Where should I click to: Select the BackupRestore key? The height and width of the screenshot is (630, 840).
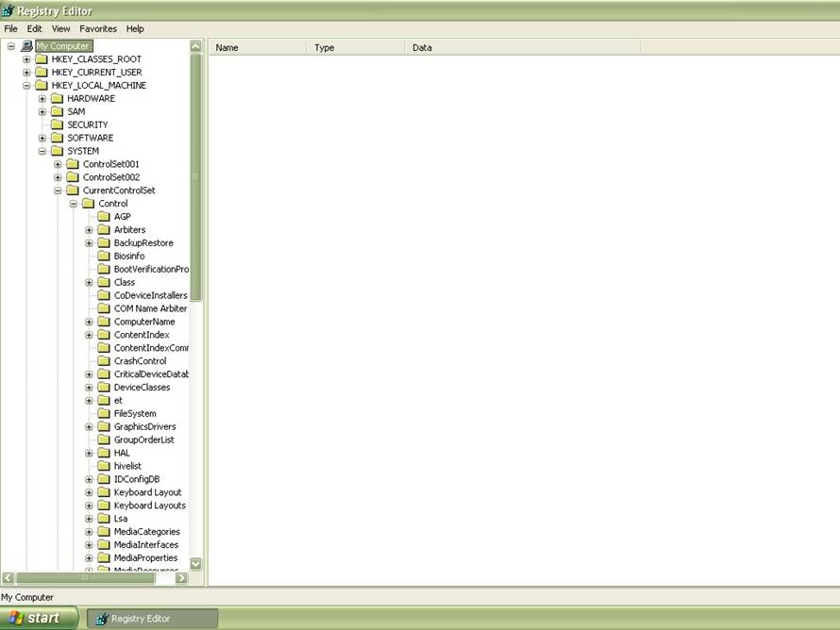143,243
